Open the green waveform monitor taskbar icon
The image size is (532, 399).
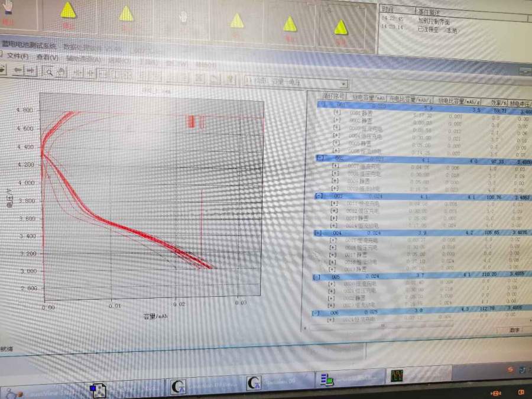point(397,375)
